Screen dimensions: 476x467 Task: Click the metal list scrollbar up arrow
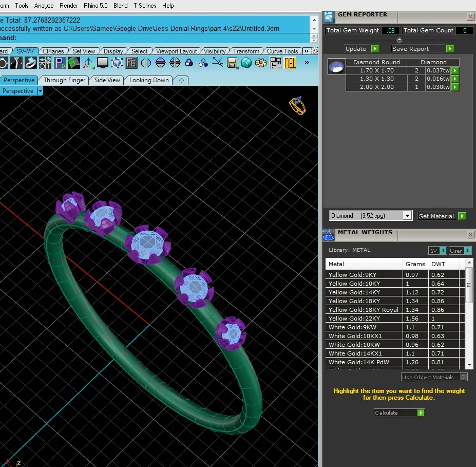pyautogui.click(x=469, y=263)
